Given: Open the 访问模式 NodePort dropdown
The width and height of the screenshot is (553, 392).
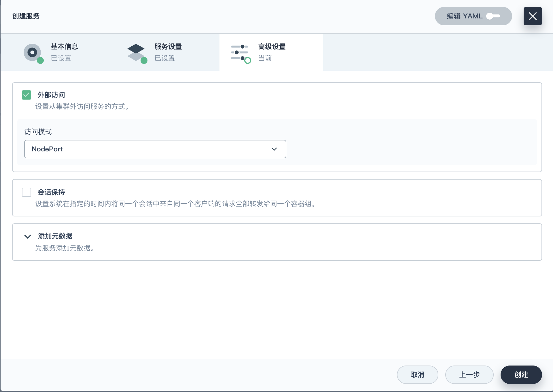Looking at the screenshot, I should pyautogui.click(x=155, y=149).
